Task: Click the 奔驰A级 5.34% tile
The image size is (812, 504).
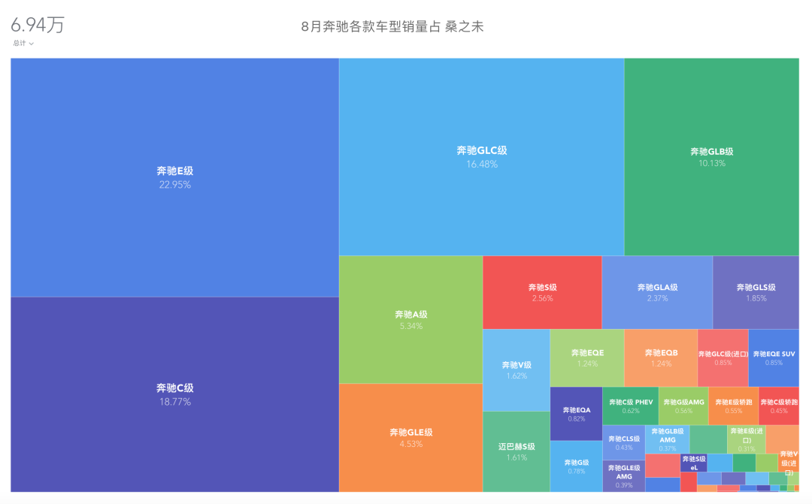Action: click(x=411, y=319)
